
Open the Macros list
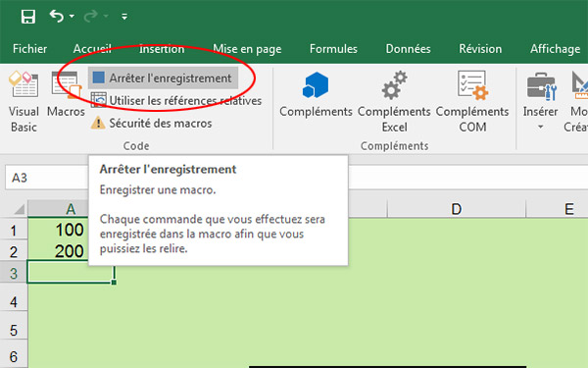point(66,94)
